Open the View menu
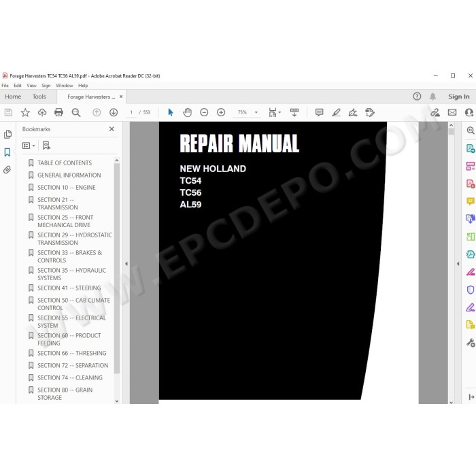The image size is (476, 476). tap(31, 86)
